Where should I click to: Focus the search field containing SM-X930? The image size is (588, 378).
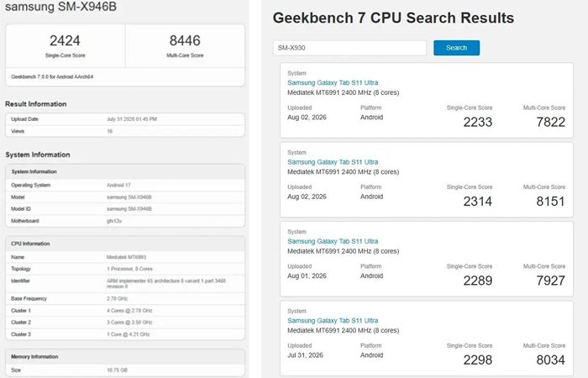[x=349, y=48]
